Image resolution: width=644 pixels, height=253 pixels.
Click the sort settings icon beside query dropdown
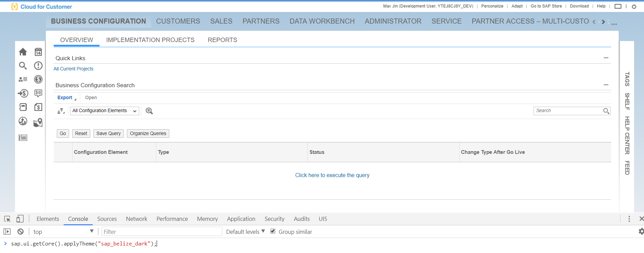[61, 111]
